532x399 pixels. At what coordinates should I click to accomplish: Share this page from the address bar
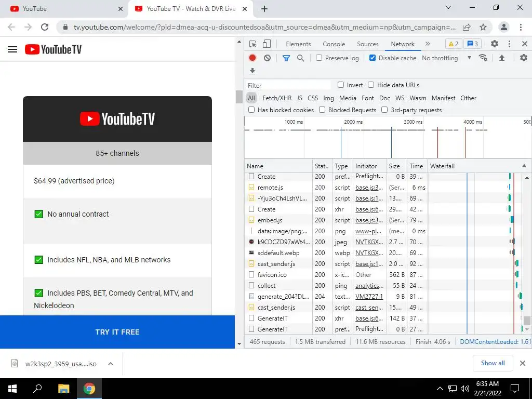[x=467, y=27]
